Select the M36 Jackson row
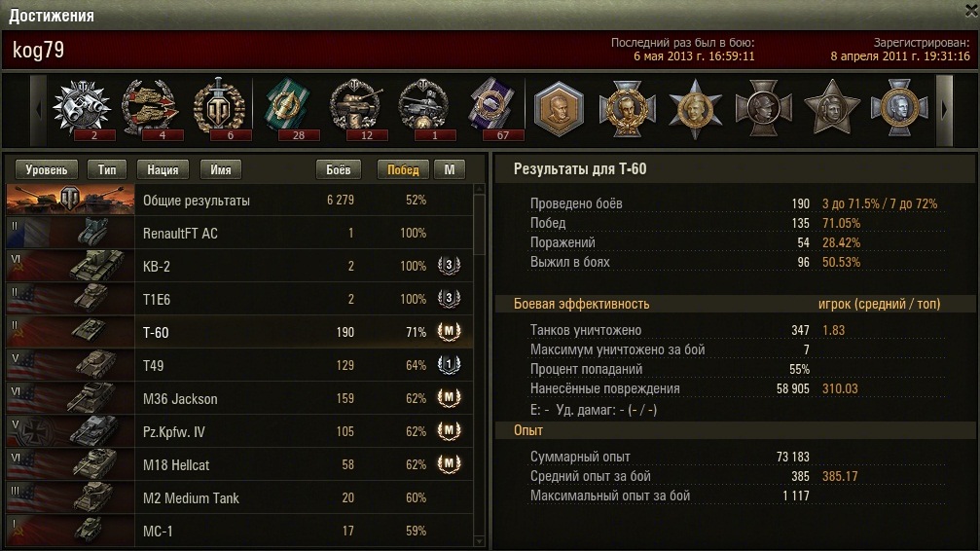This screenshot has height=551, width=980. point(239,398)
